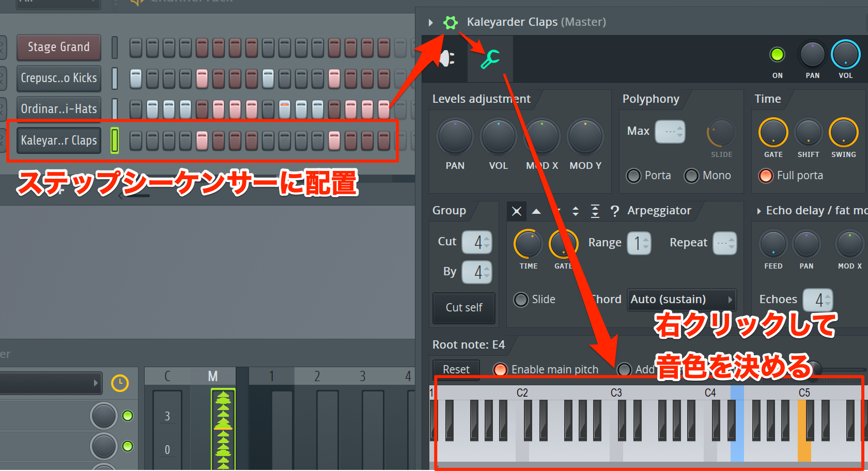The height and width of the screenshot is (471, 868).
Task: Click the Echo FEED knob
Action: [x=773, y=244]
